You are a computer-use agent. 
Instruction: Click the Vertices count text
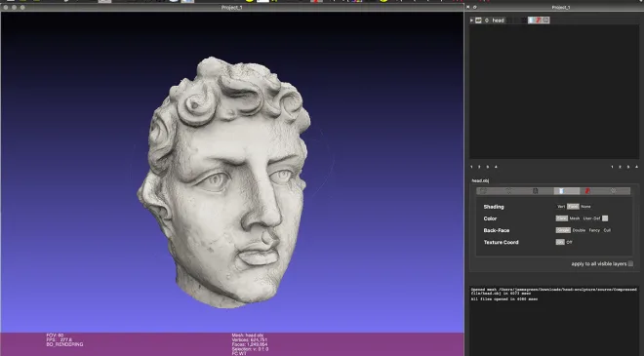point(249,340)
